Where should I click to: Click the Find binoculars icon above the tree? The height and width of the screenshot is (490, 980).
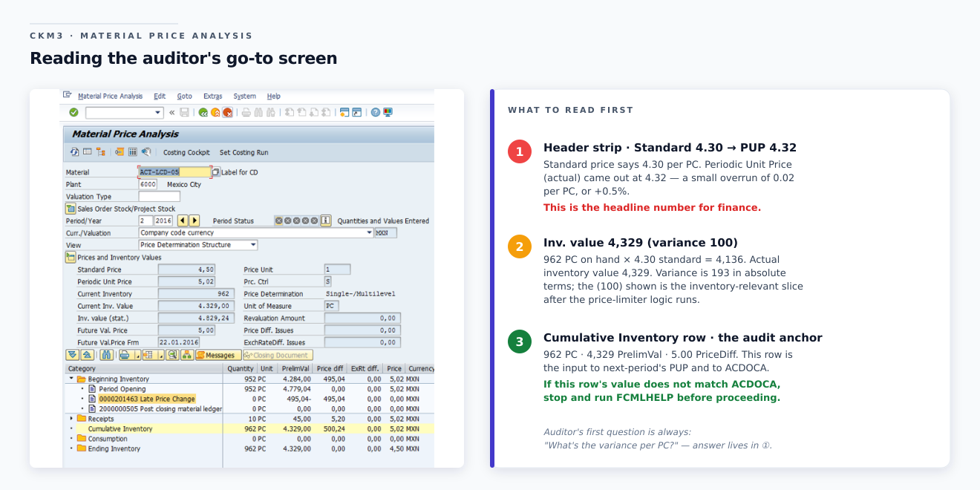106,355
